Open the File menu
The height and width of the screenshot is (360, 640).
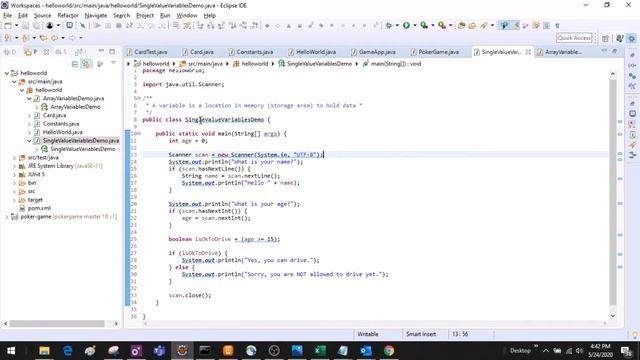click(7, 15)
